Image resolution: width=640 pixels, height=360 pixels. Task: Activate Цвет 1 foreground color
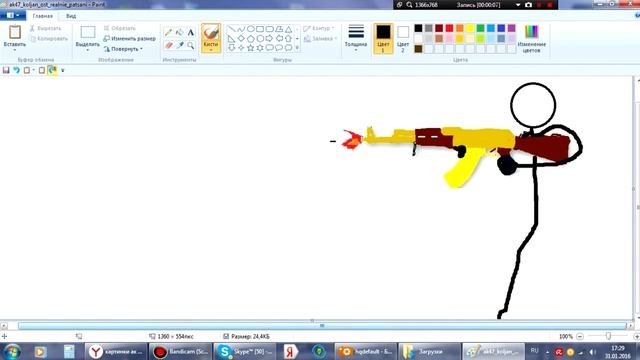tap(383, 38)
